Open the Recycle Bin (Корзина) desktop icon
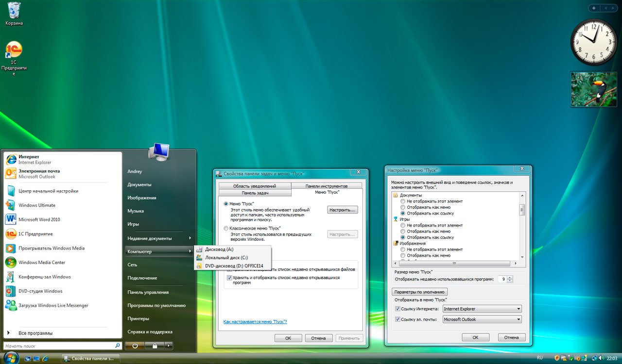Image resolution: width=622 pixels, height=364 pixels. click(x=14, y=13)
